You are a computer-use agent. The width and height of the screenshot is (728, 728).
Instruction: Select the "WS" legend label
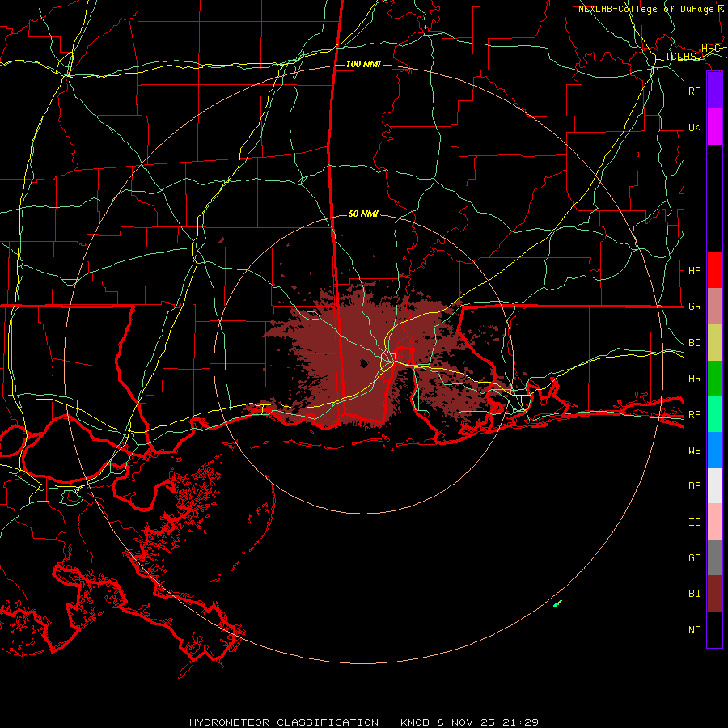click(694, 451)
